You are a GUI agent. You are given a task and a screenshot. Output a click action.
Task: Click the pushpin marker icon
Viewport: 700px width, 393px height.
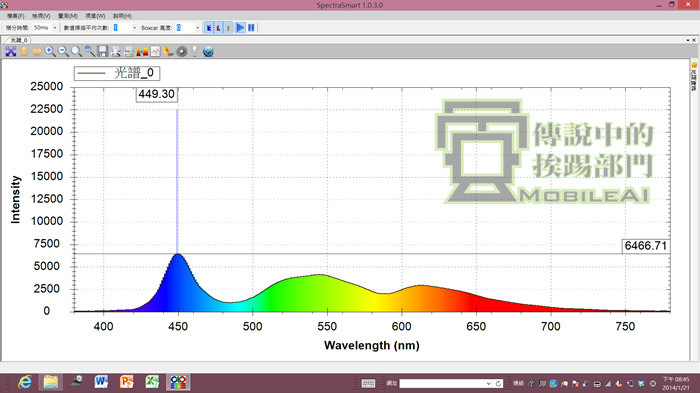pyautogui.click(x=168, y=51)
